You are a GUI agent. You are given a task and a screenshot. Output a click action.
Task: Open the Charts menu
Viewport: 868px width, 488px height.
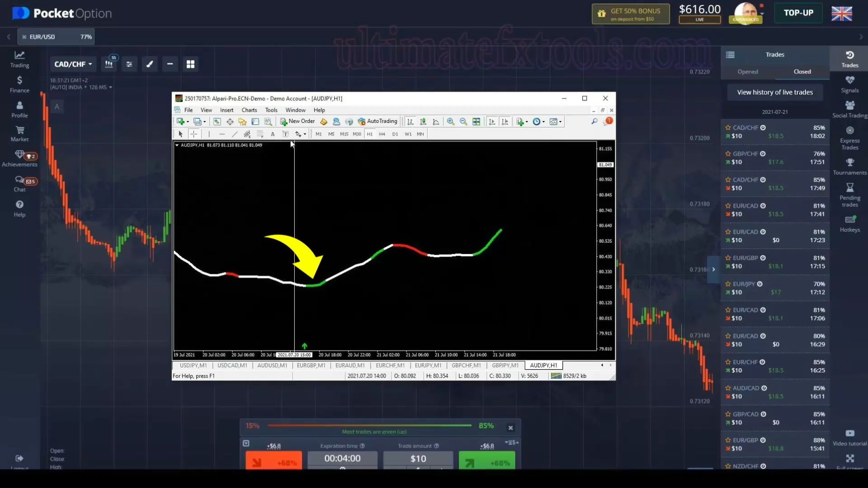point(249,110)
